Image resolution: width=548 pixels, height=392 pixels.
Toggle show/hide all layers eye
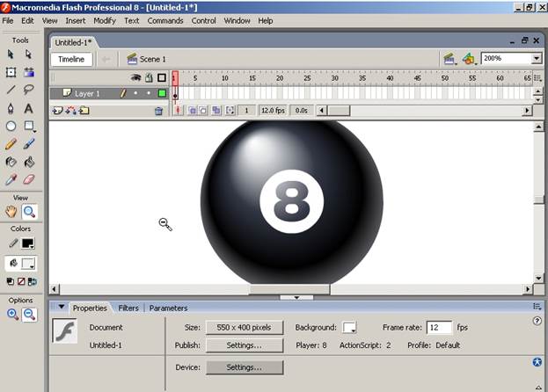[x=135, y=78]
